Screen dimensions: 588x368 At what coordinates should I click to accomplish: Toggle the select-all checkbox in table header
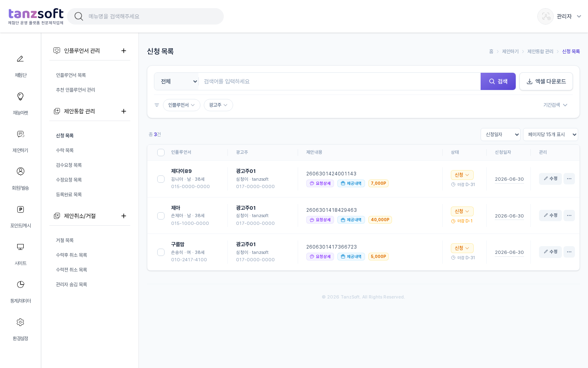click(161, 153)
